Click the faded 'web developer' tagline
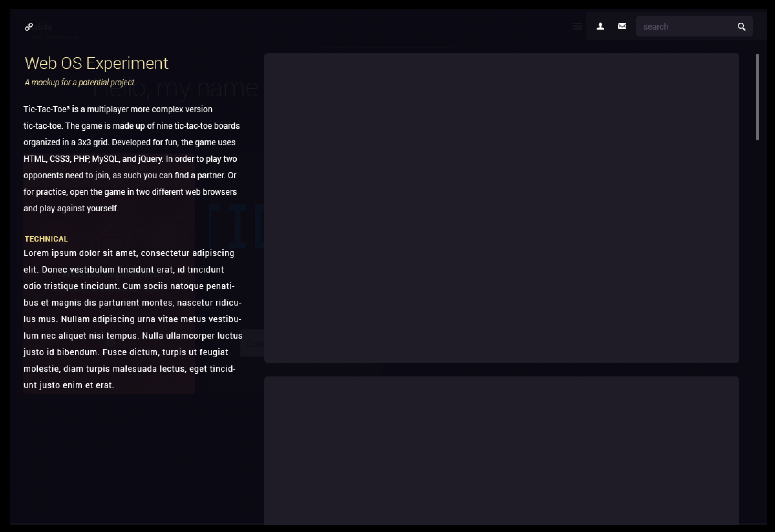 [54, 37]
